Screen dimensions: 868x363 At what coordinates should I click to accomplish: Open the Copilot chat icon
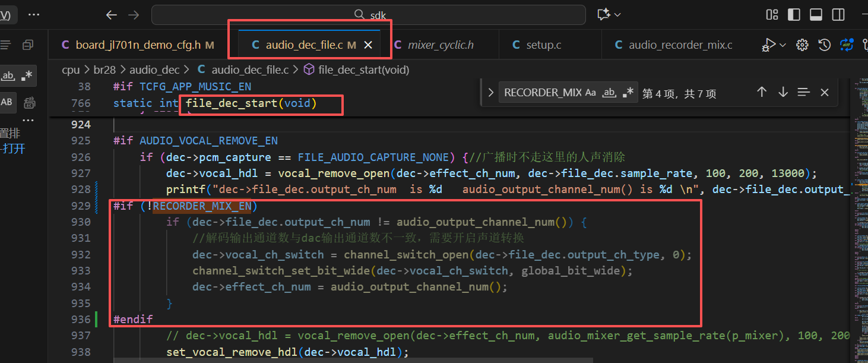click(603, 15)
